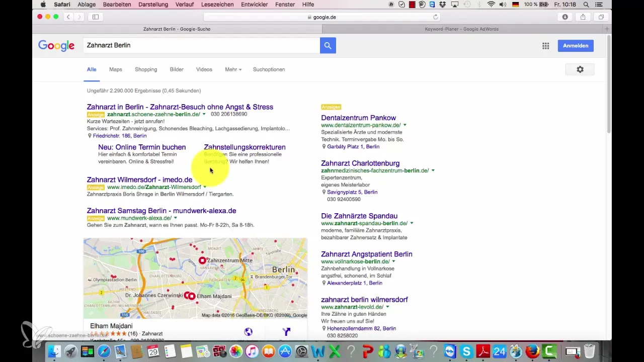Show all tabs overview icon

tap(601, 17)
